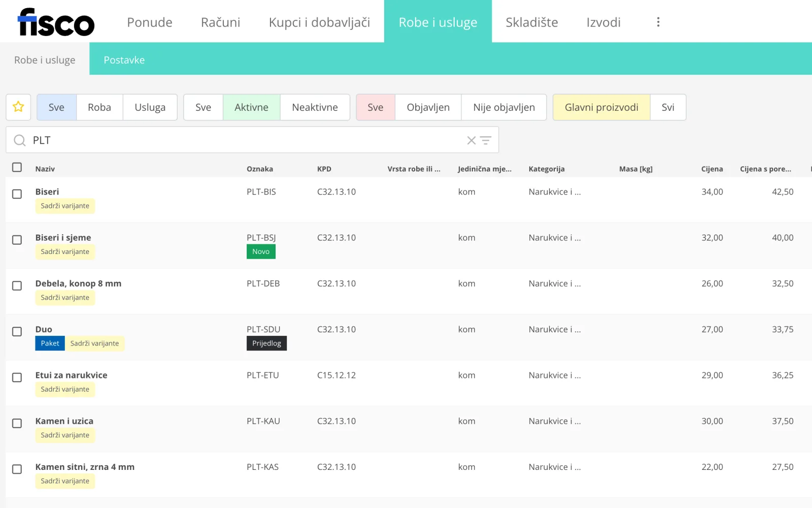Click the Paket tag on Duo

coord(50,343)
